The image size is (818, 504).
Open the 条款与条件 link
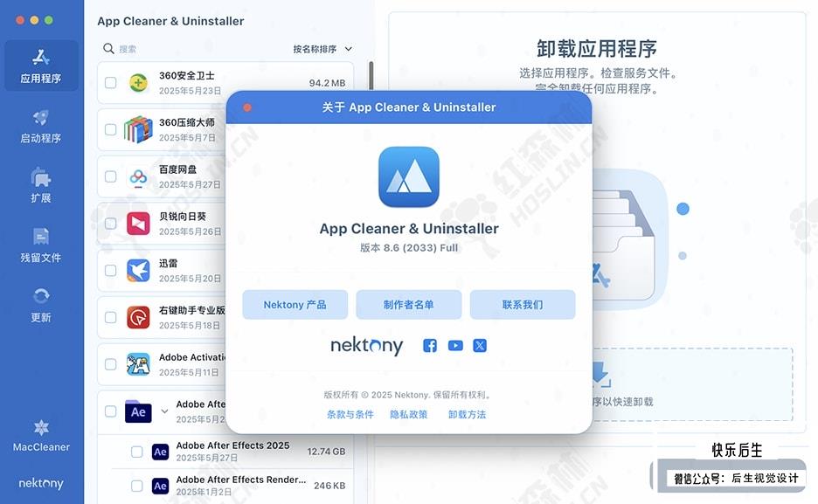[x=350, y=414]
